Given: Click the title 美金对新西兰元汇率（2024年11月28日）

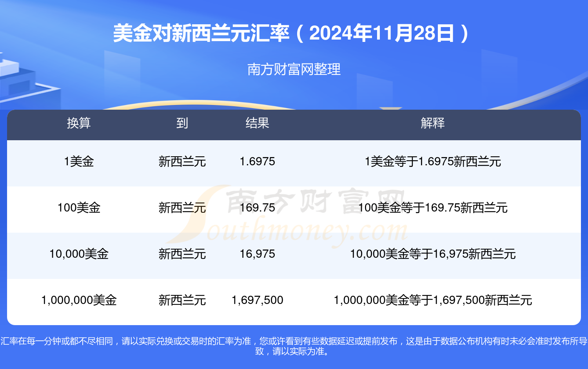Looking at the screenshot, I should point(291,33).
